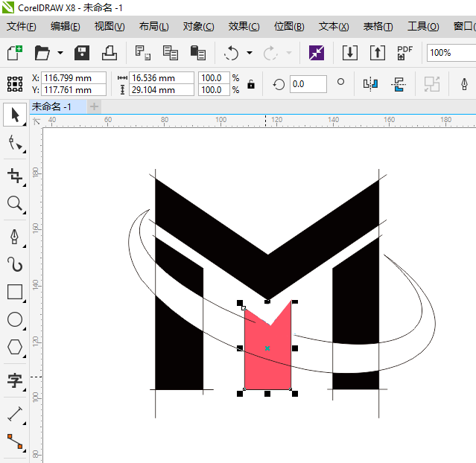Choose the Rectangle tool
The height and width of the screenshot is (463, 476).
point(14,292)
